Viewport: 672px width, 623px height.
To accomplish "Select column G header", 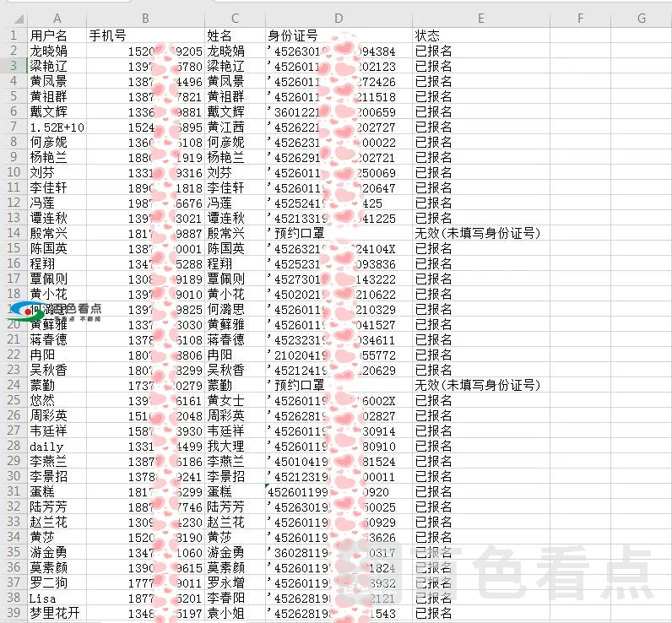I will tap(642, 19).
